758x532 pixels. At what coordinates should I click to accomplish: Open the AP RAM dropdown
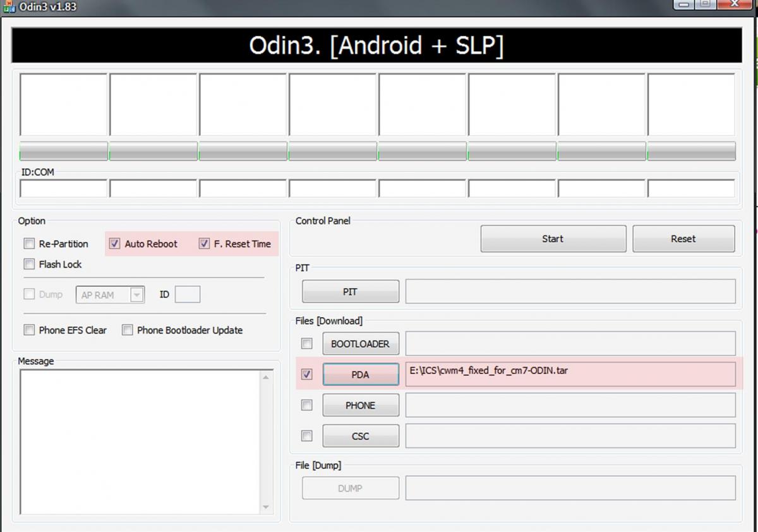pos(111,294)
